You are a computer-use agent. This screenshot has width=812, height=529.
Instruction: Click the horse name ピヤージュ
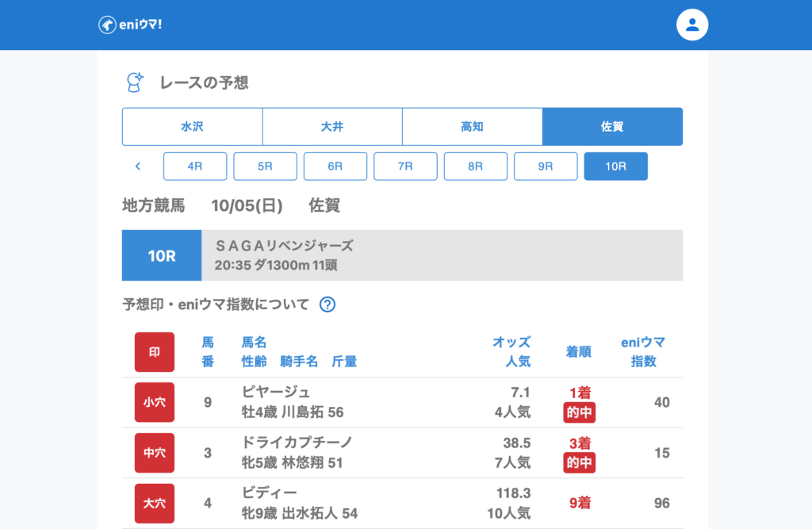coord(276,392)
